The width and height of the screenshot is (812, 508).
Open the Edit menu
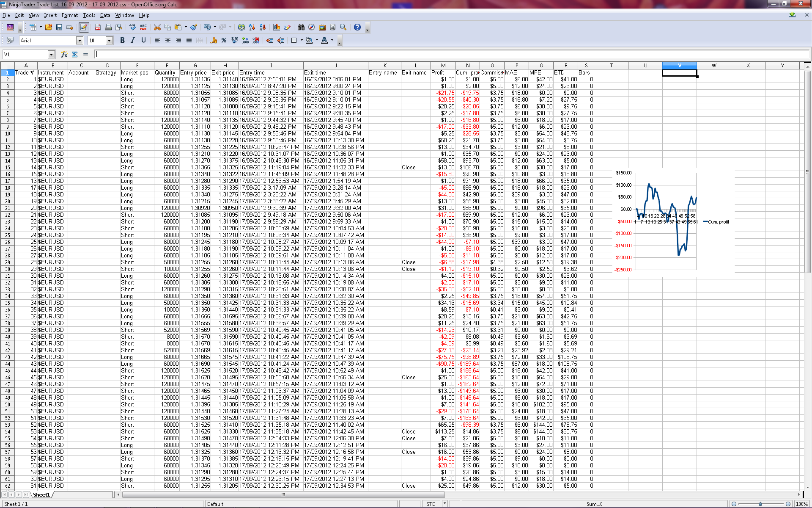[x=19, y=15]
